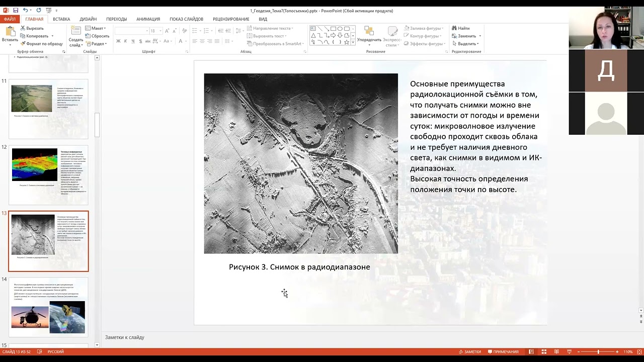Start slide show from status bar
The height and width of the screenshot is (362, 644).
click(569, 352)
